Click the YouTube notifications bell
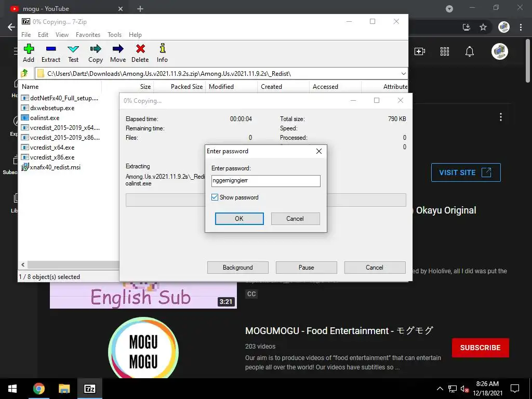Image resolution: width=532 pixels, height=399 pixels. (x=470, y=51)
